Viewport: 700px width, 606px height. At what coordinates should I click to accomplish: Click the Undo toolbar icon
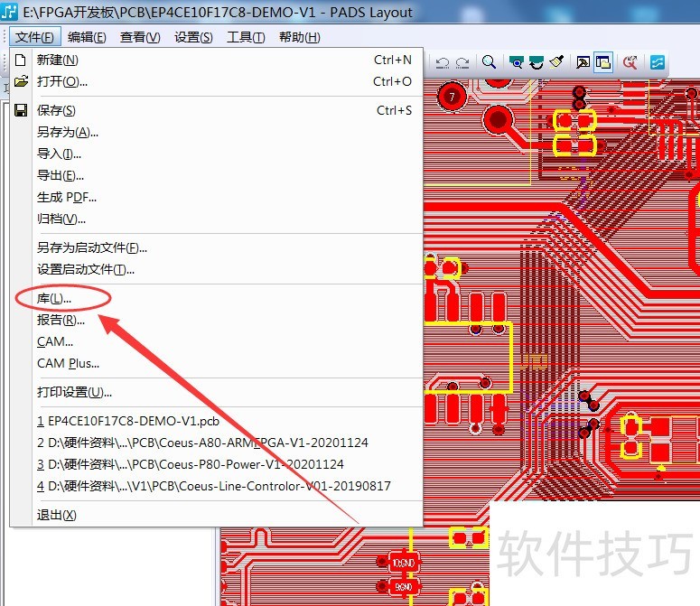click(442, 62)
